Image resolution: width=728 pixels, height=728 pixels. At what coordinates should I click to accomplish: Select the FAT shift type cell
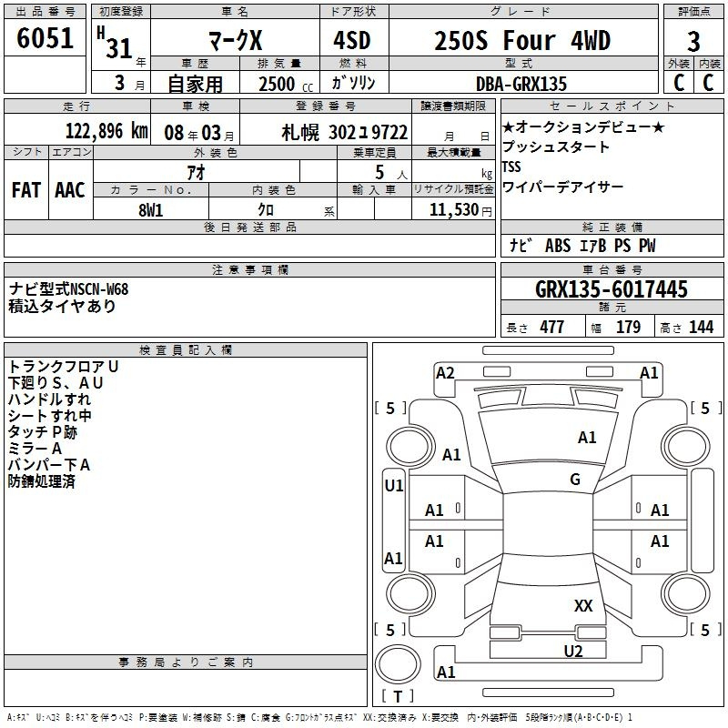tap(26, 189)
